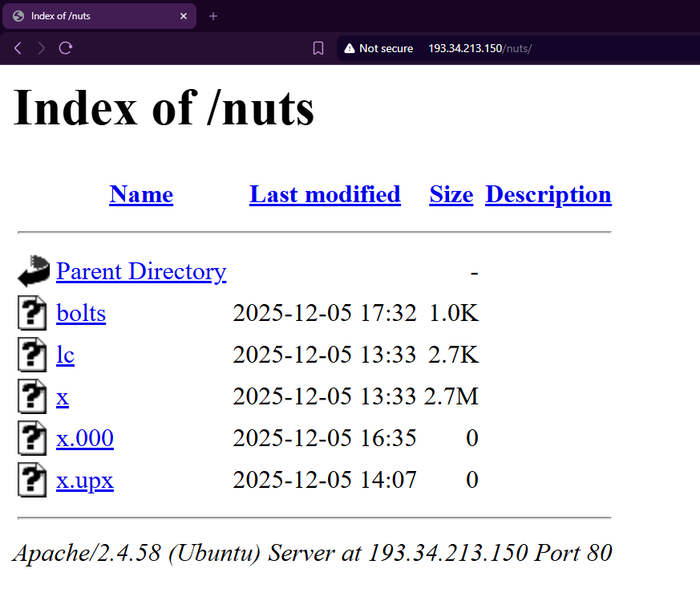Bookmark this page using the bookmark icon

pos(318,48)
